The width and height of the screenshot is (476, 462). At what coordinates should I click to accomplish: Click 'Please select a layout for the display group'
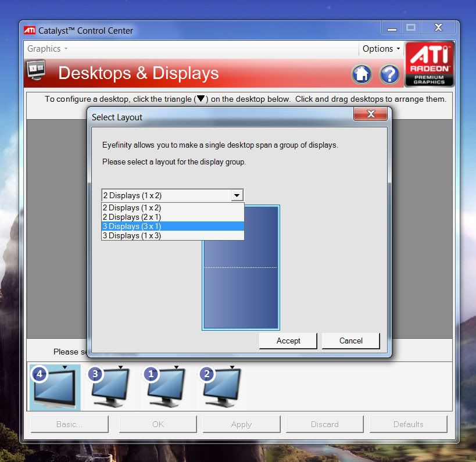[174, 162]
